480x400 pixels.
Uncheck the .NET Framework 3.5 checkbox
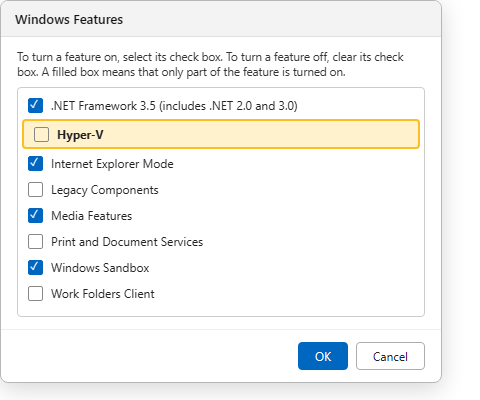pos(35,106)
